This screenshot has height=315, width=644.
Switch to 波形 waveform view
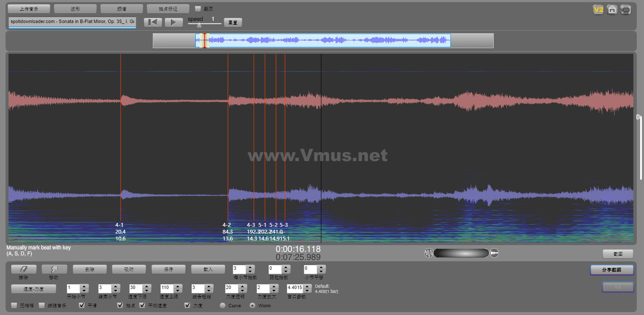pyautogui.click(x=75, y=9)
